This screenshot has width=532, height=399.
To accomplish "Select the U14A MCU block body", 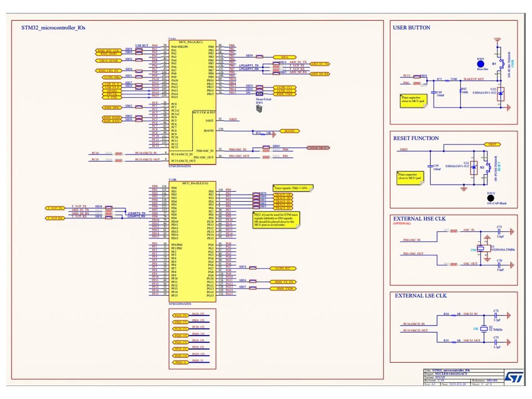I will tap(192, 102).
